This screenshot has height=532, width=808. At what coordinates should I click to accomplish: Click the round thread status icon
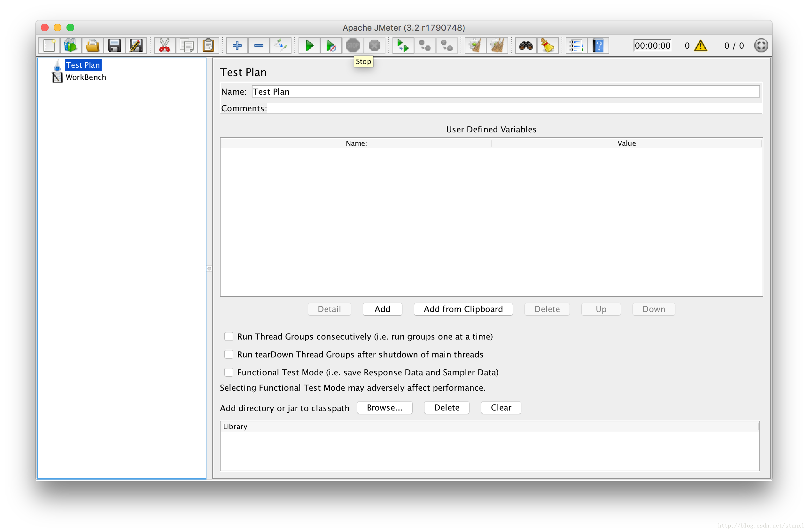tap(761, 45)
